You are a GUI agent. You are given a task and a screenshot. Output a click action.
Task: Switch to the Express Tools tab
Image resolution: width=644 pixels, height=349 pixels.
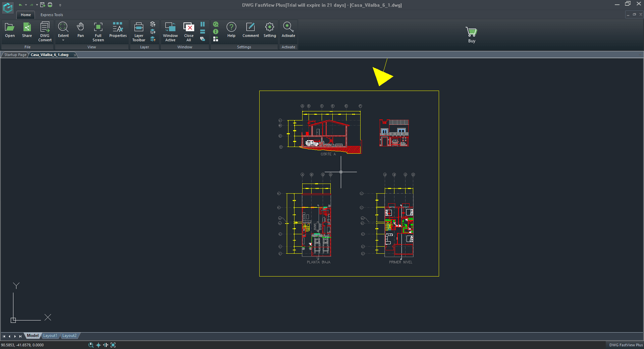point(52,15)
